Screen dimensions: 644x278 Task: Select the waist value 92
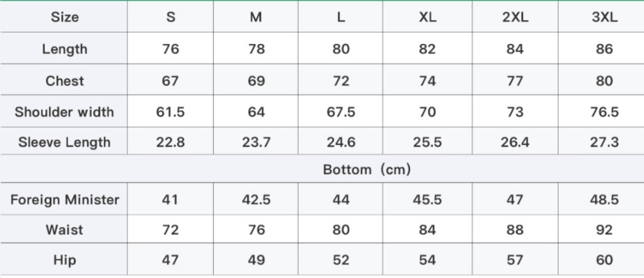point(604,230)
